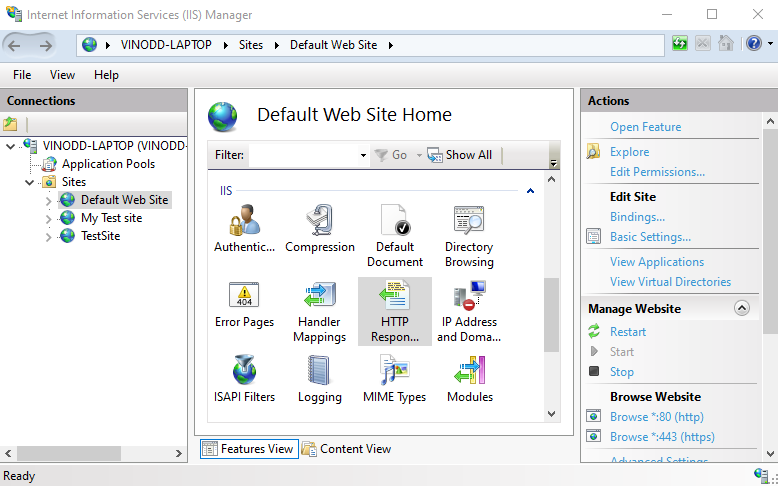Viewport: 778px width, 486px height.
Task: Switch to Features View tab
Action: coord(249,449)
